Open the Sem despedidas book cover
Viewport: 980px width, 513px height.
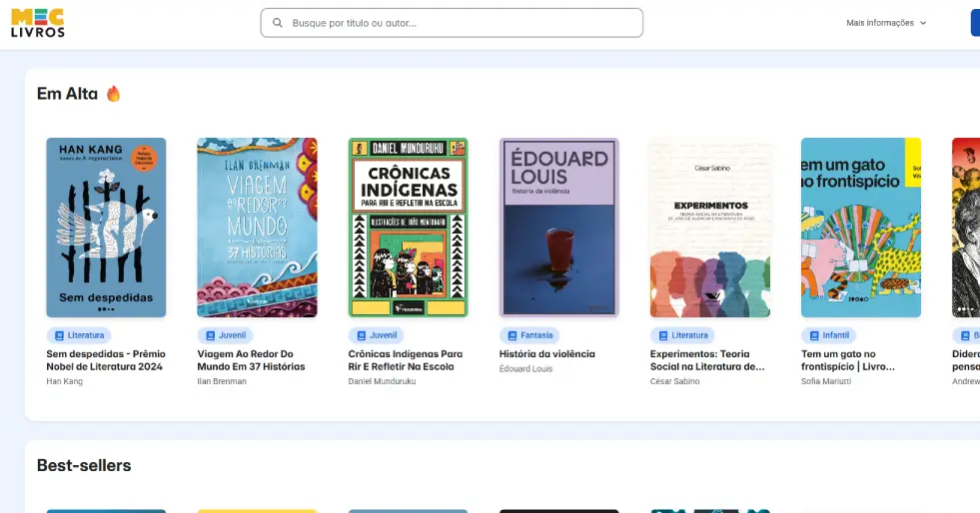(106, 228)
